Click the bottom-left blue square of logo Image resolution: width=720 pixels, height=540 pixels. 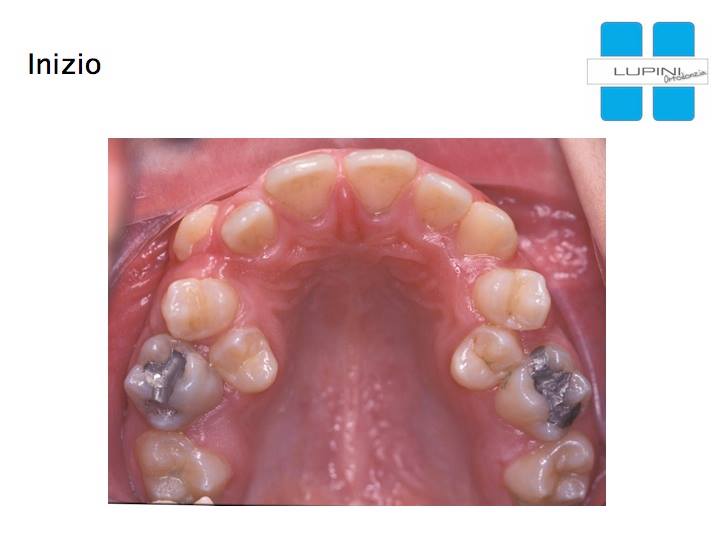621,103
